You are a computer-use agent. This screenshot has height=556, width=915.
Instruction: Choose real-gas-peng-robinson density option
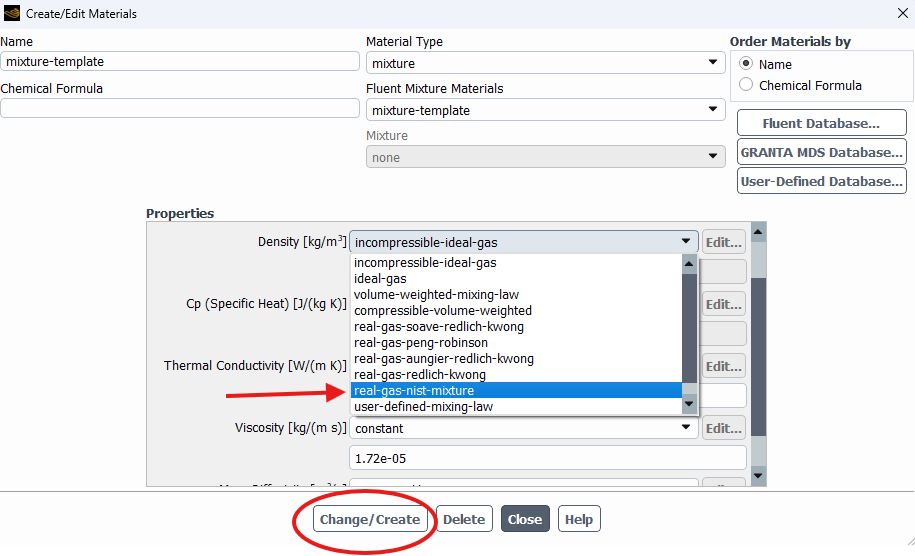pos(516,342)
